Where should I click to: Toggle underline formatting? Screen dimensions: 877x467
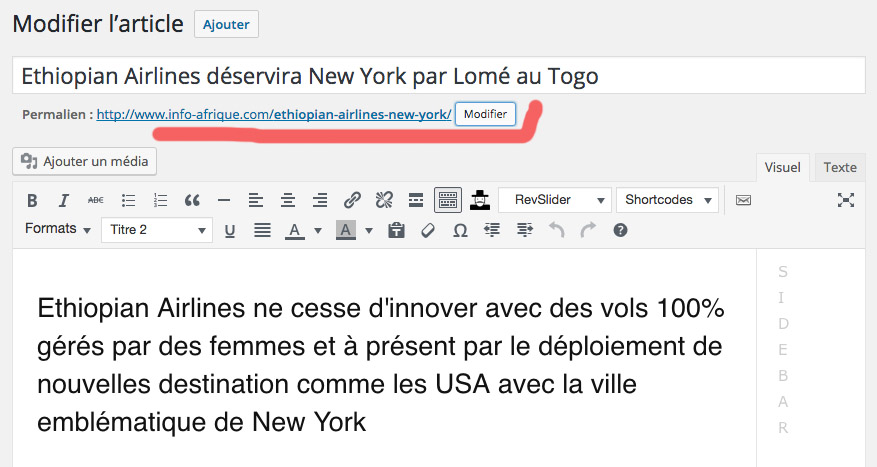click(x=230, y=231)
